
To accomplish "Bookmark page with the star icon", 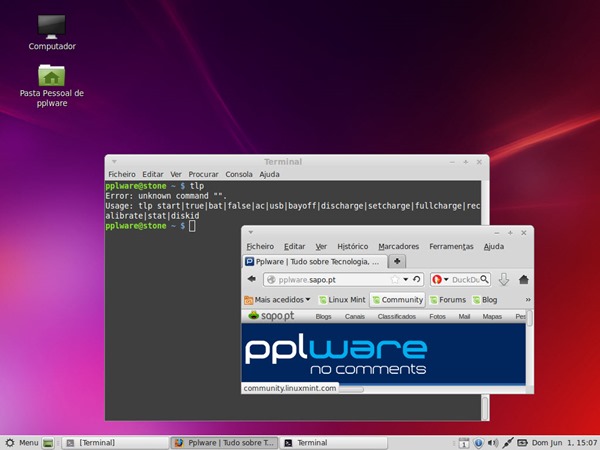I will click(x=395, y=280).
